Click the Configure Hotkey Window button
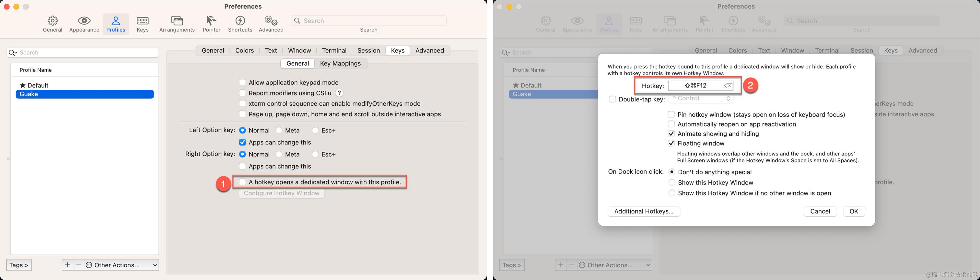The image size is (980, 280). [x=282, y=193]
